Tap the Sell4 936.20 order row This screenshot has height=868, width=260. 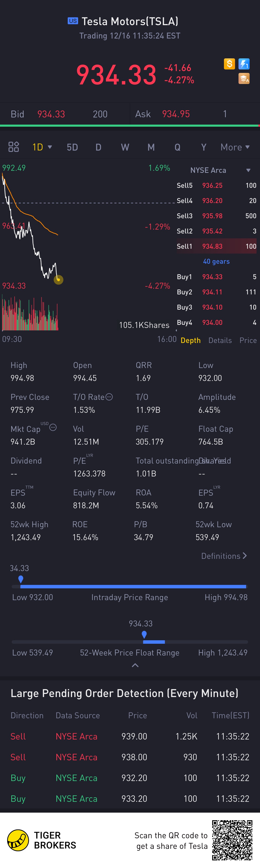[x=217, y=201]
